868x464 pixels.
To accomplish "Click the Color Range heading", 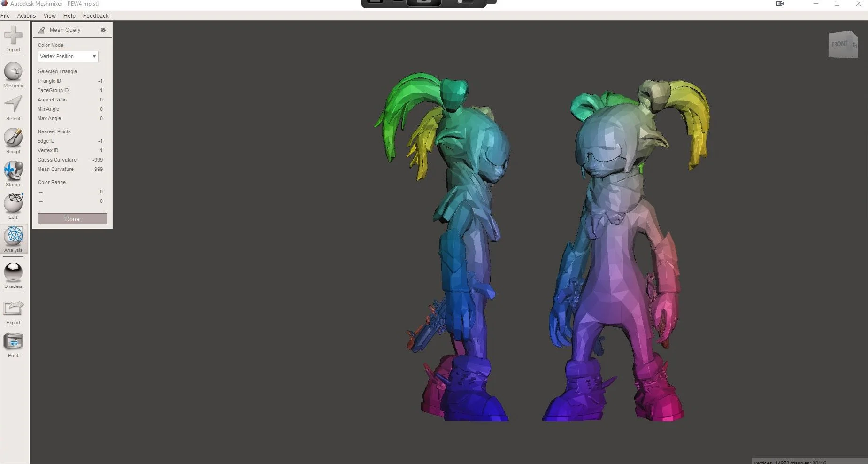I will click(x=52, y=182).
